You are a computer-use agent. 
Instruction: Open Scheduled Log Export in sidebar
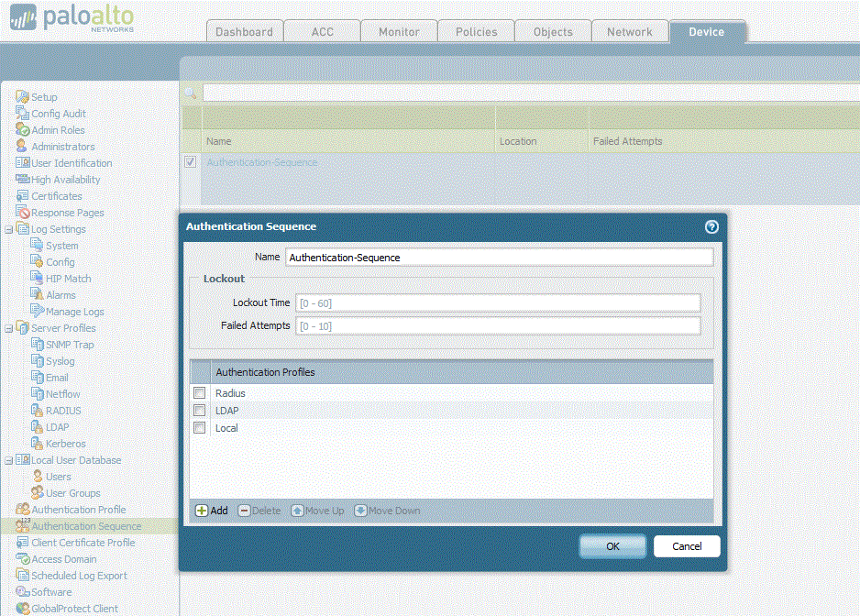point(79,576)
